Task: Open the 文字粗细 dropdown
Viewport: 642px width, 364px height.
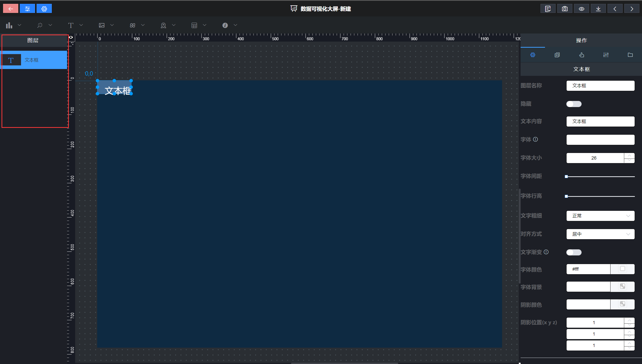Action: point(600,216)
